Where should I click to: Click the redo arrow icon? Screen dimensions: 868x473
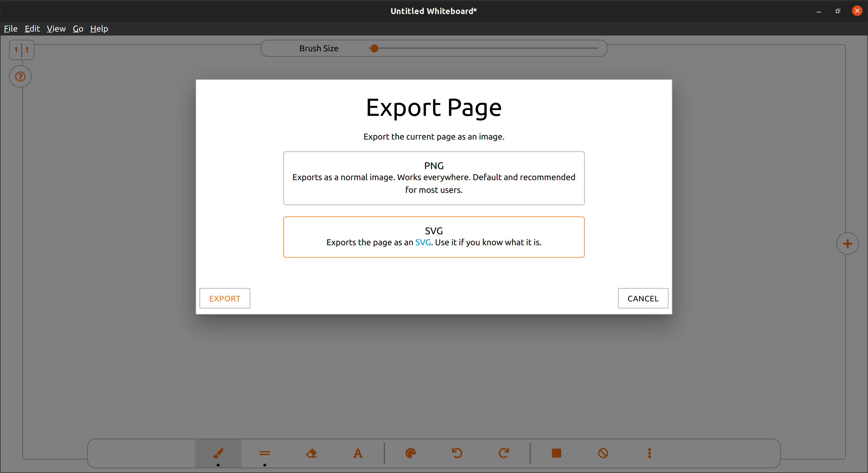(x=503, y=453)
